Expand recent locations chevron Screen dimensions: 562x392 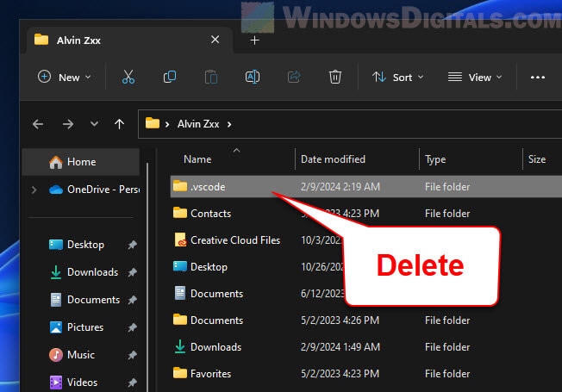(94, 124)
